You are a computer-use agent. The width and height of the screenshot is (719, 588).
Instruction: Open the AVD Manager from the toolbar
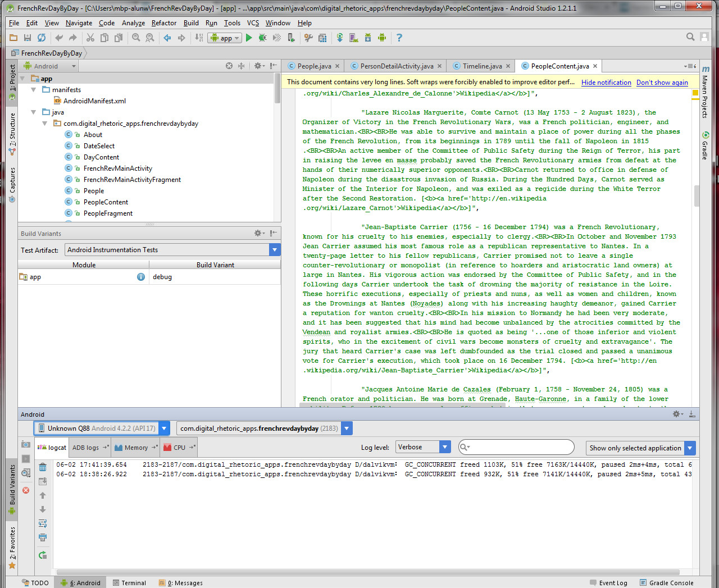pos(353,38)
